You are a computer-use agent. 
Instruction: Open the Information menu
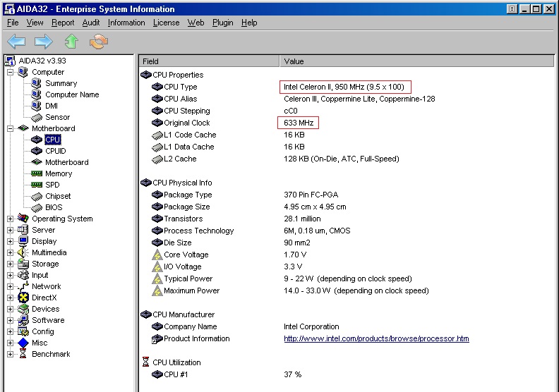pyautogui.click(x=126, y=23)
